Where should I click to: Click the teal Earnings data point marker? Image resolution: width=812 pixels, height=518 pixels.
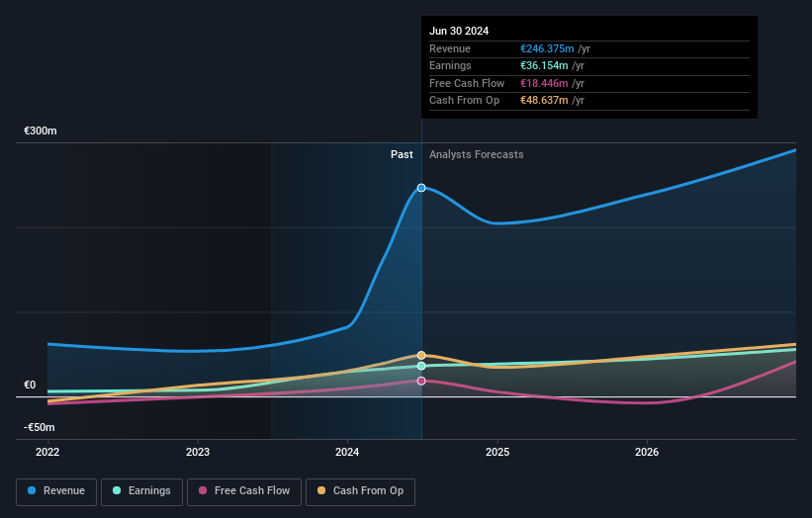[421, 366]
